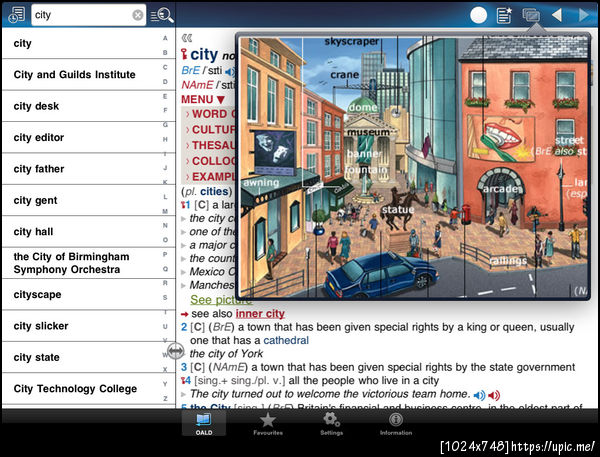Click the 'awning' label in picture
This screenshot has width=600, height=457.
click(261, 182)
